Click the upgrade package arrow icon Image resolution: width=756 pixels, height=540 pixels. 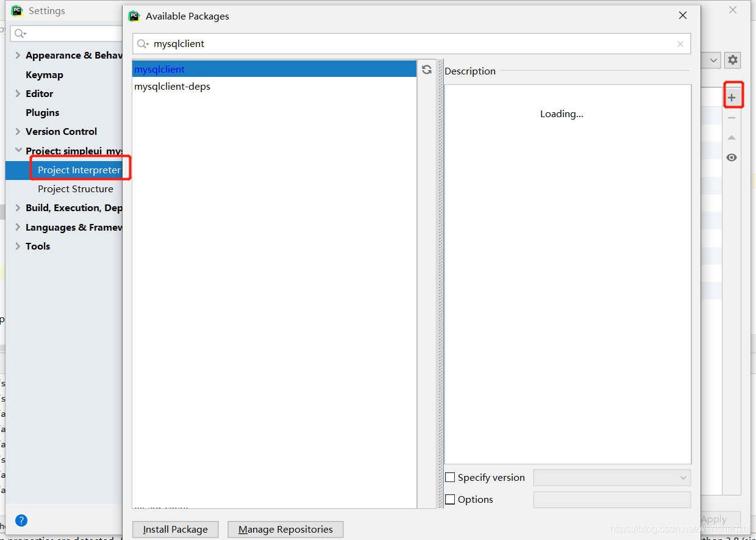click(x=732, y=138)
